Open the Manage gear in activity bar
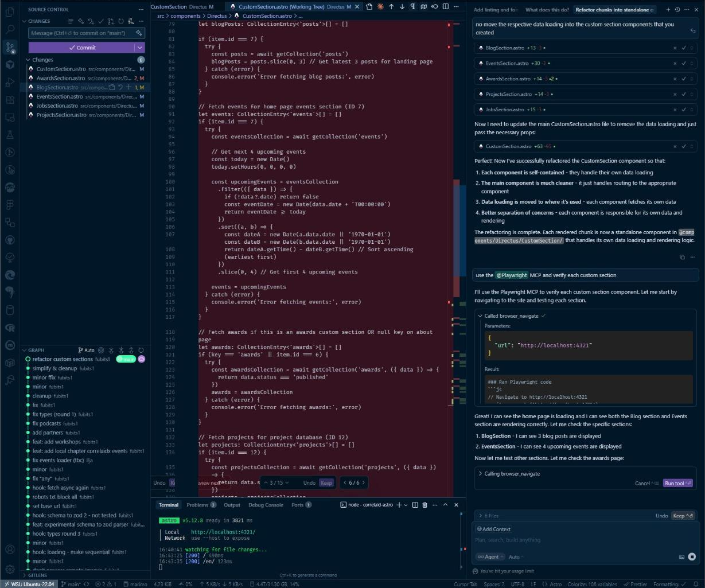Screen dimensions: 705x588 (10, 568)
